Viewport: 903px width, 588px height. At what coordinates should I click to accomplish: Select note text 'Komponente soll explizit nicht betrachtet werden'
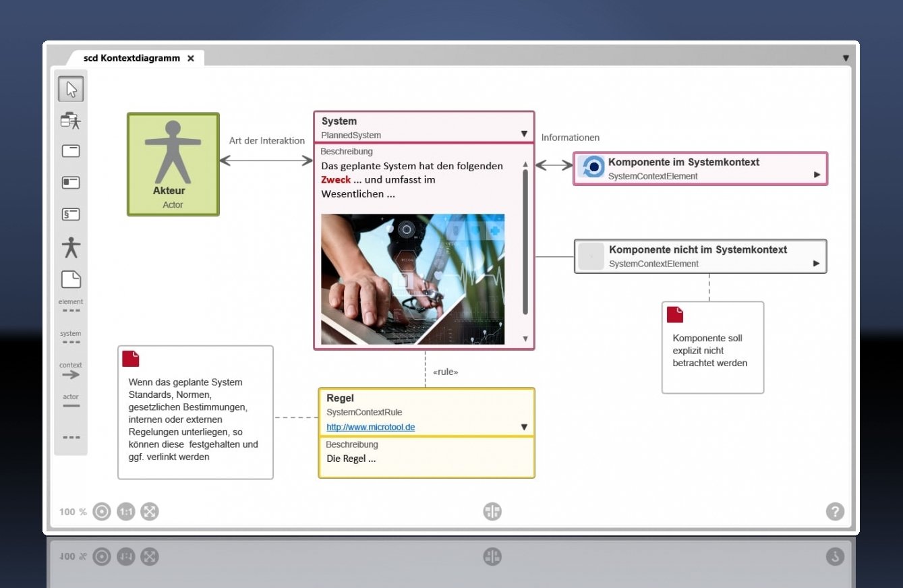(710, 351)
